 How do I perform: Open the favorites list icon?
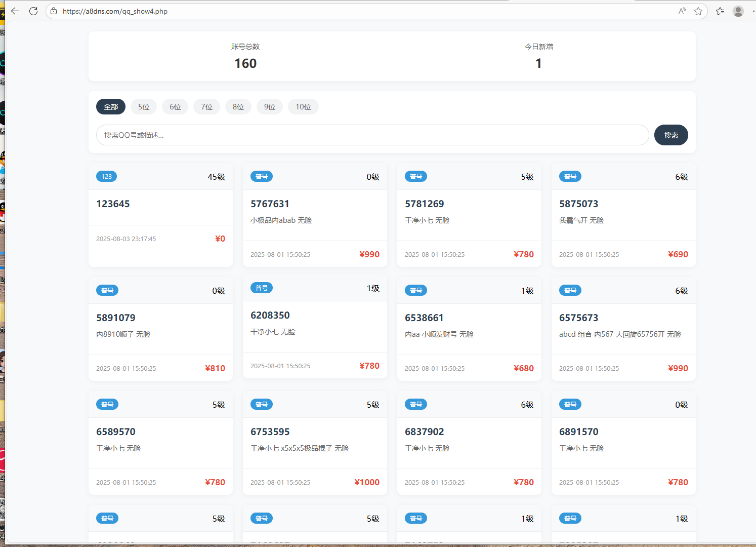(720, 11)
